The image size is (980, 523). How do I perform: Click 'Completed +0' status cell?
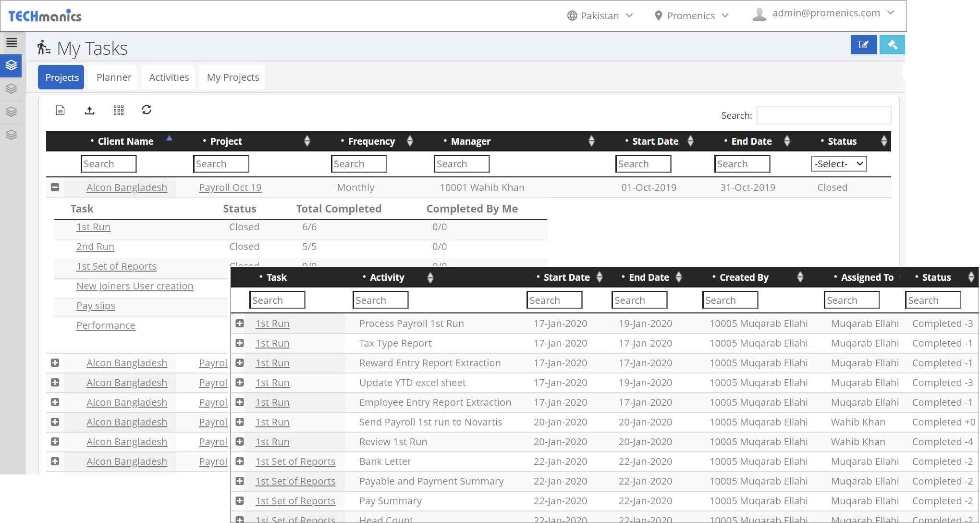pos(943,422)
